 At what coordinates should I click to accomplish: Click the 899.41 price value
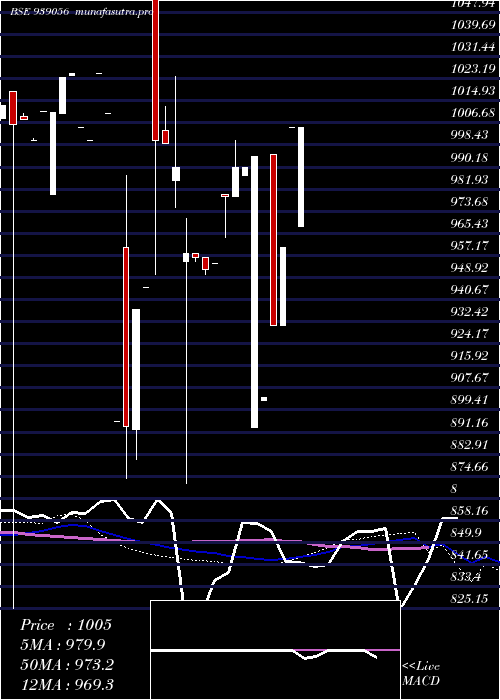pos(470,400)
